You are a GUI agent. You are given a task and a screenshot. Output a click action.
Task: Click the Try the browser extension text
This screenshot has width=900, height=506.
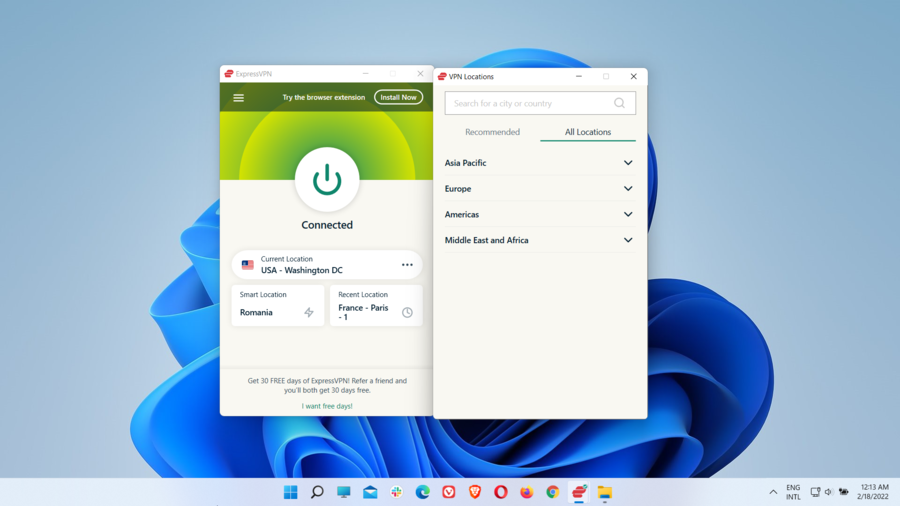tap(324, 98)
